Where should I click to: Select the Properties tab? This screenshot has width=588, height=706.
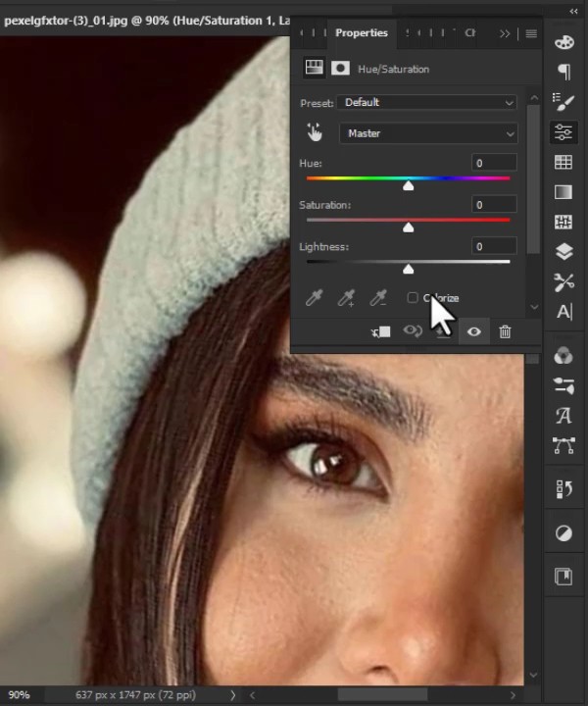[x=362, y=33]
